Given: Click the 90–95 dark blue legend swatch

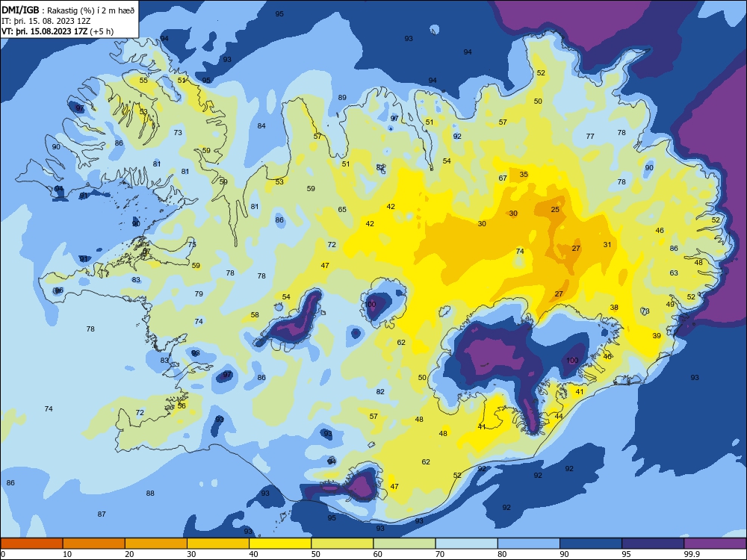Looking at the screenshot, I should (x=591, y=544).
